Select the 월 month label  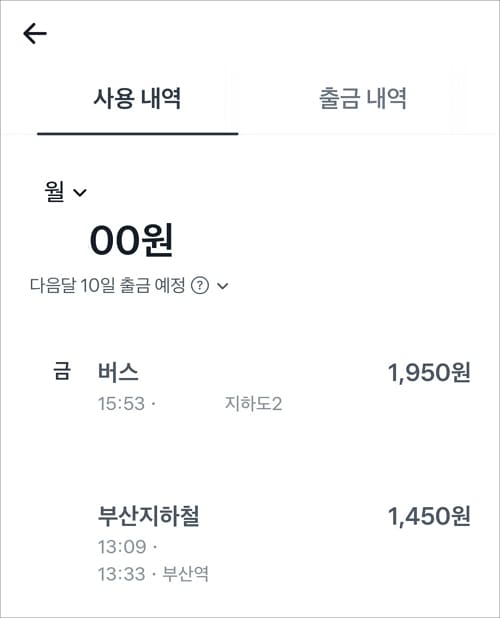[54, 192]
